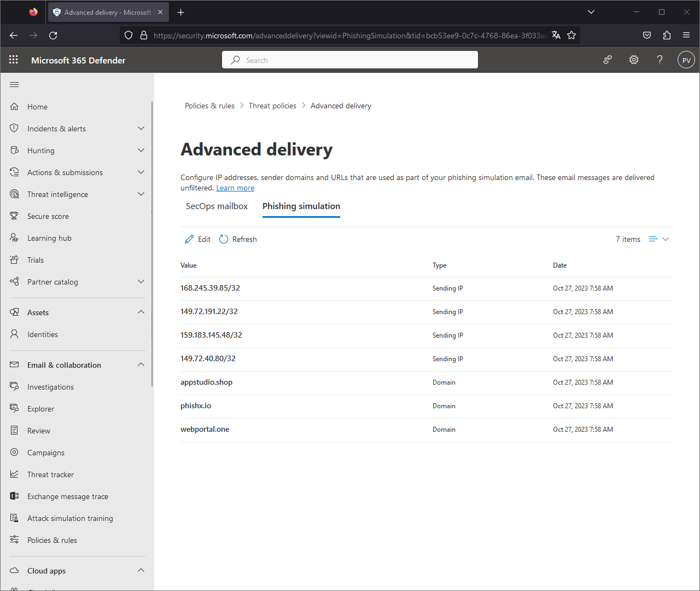Screen dimensions: 700x591
Task: Select the webportal.one domain row
Action: pos(427,430)
